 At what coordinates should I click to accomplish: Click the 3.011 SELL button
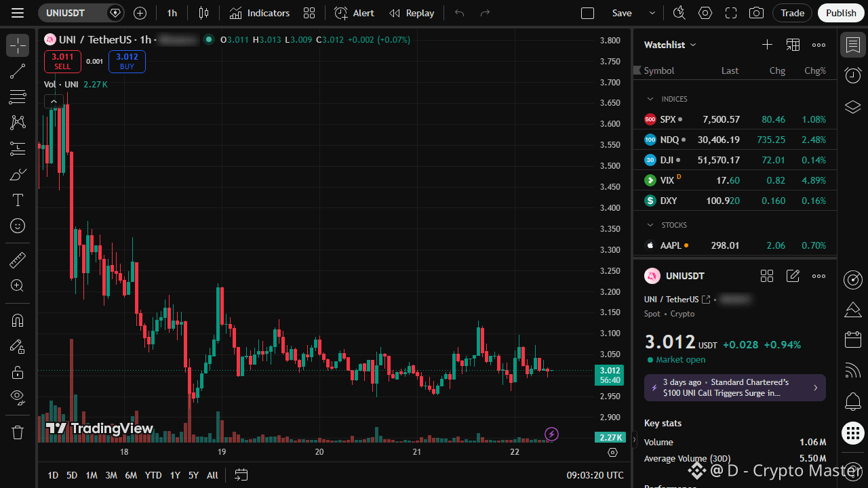point(62,61)
